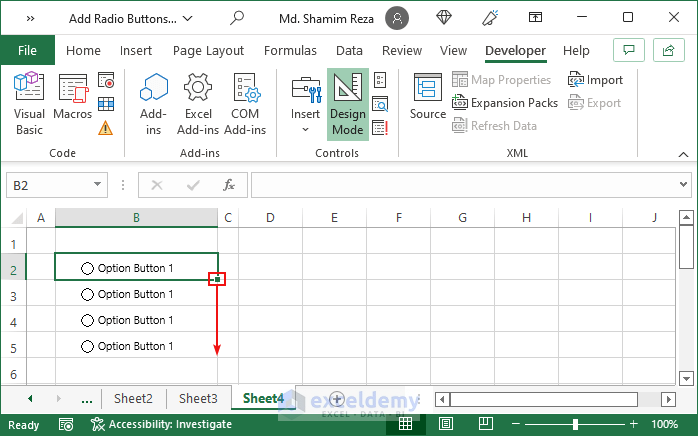Switch to the Insert ribbon tab

(136, 50)
